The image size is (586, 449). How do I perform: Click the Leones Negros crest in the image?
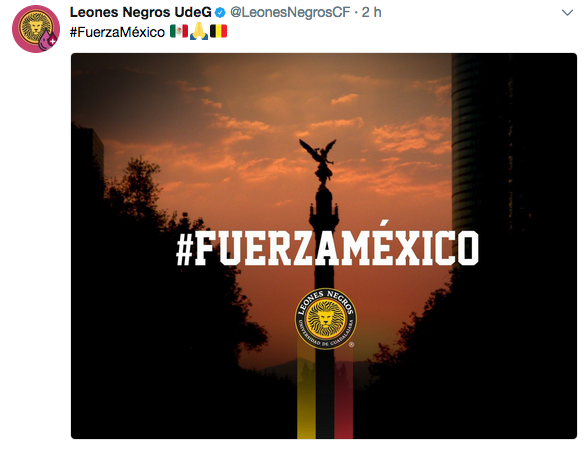[326, 319]
